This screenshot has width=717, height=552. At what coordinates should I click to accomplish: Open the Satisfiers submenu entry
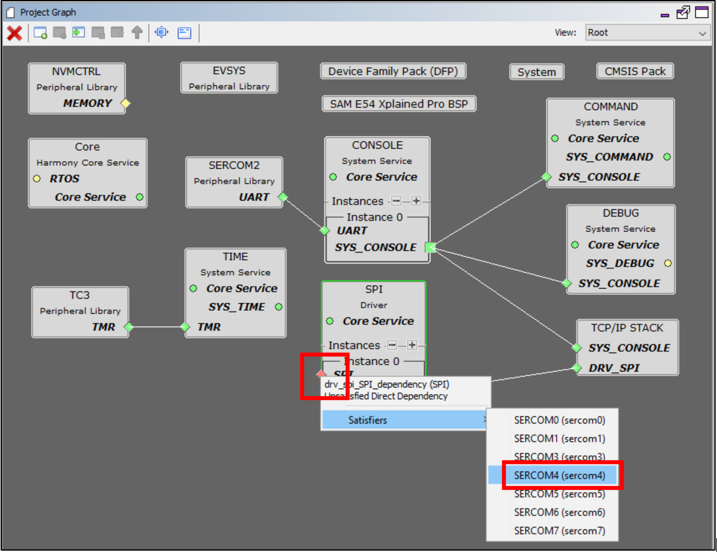405,420
